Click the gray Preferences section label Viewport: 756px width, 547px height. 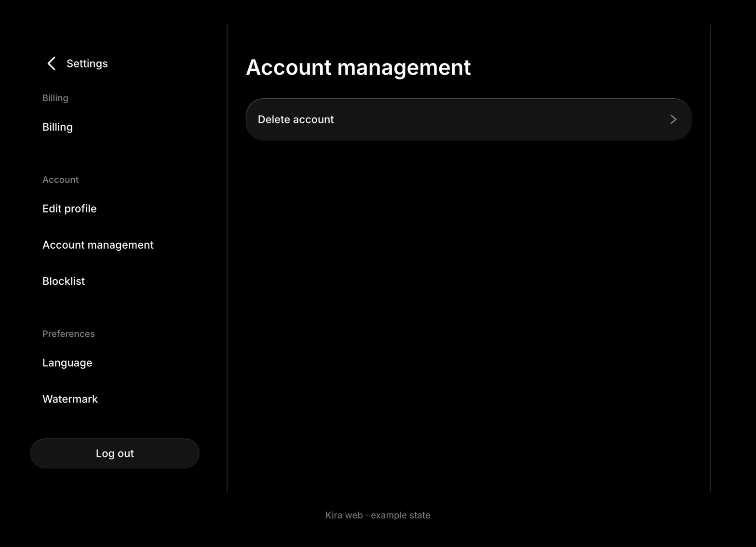(68, 334)
